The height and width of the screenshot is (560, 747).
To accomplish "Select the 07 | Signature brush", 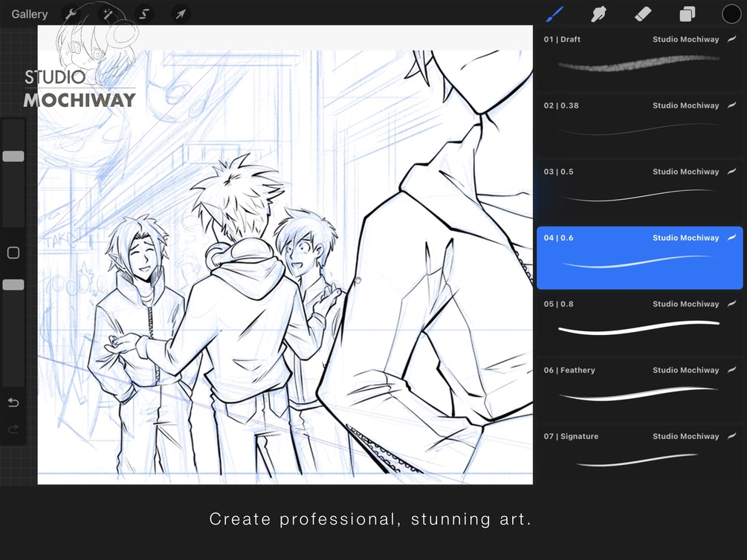I will [639, 457].
